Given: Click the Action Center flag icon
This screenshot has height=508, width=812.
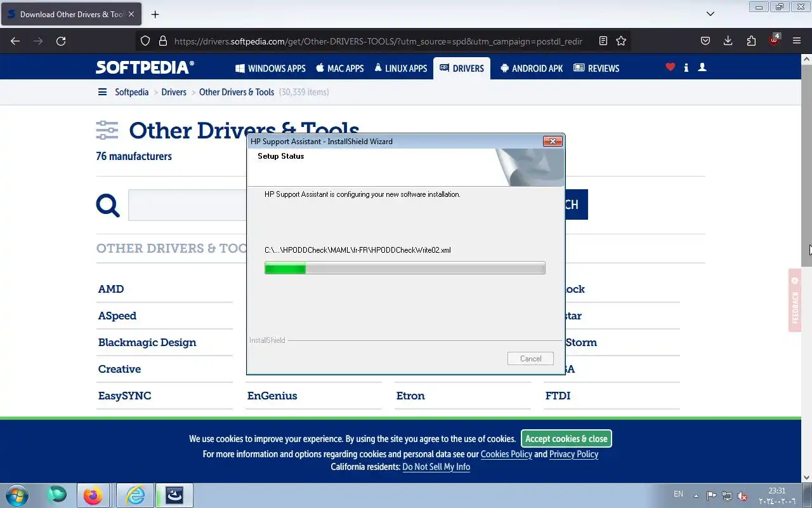Looking at the screenshot, I should 711,496.
